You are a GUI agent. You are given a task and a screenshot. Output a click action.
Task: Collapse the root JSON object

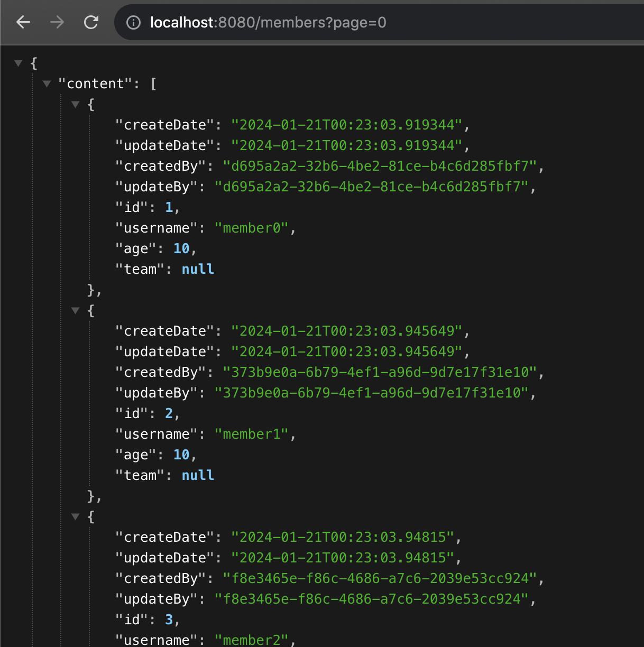(x=19, y=63)
